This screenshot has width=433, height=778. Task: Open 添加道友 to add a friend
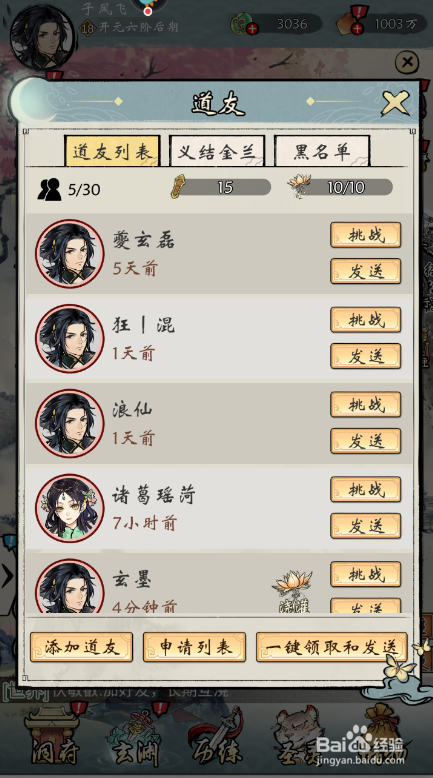81,647
